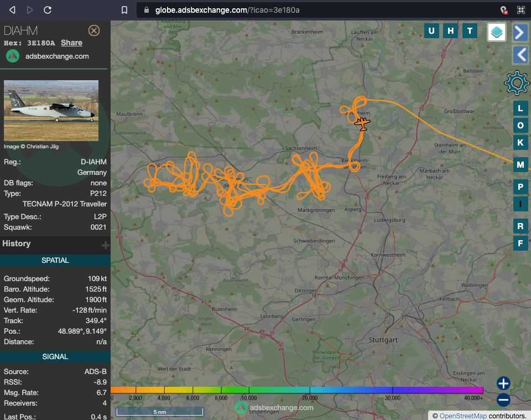Viewport: 531px width, 420px height.
Task: Open the browser shield icon
Action: click(504, 10)
